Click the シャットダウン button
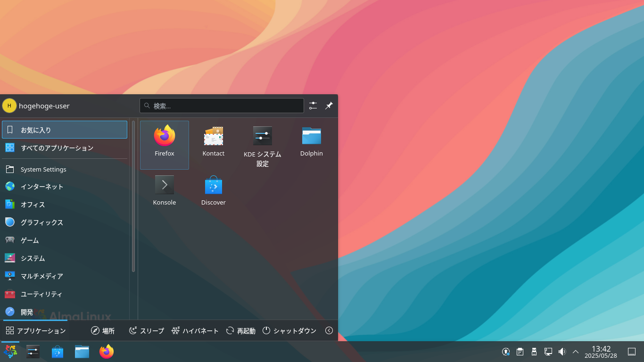 [x=289, y=330]
